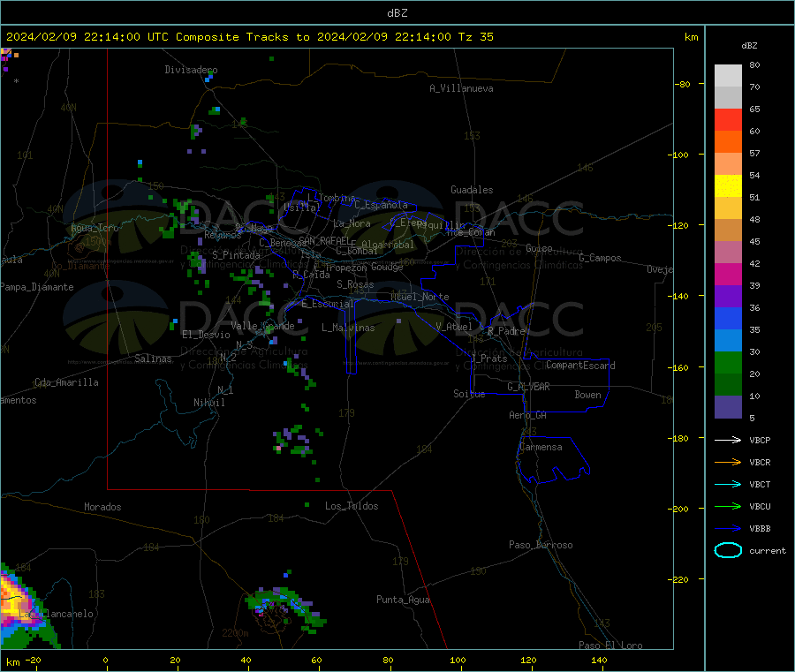
Task: Click the Paso_Barroso place label
Action: click(x=541, y=545)
